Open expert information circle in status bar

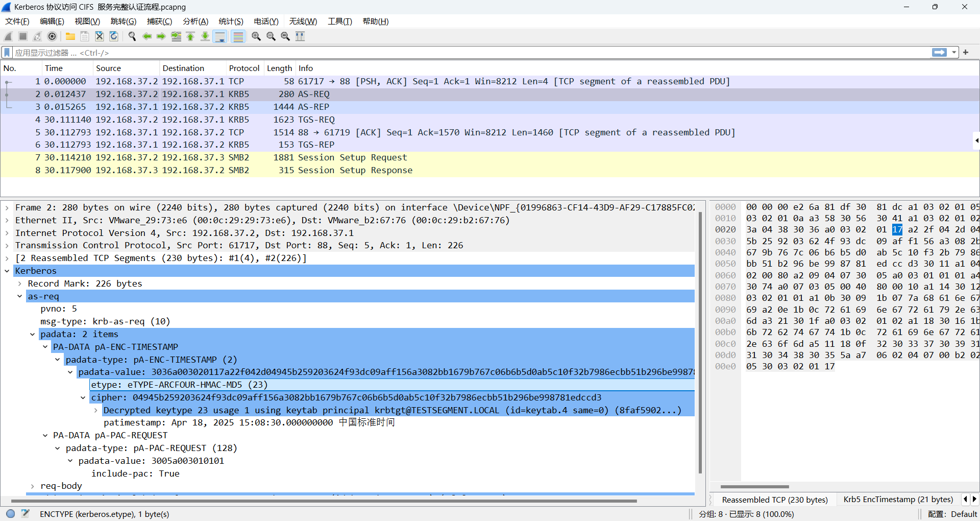tap(11, 514)
